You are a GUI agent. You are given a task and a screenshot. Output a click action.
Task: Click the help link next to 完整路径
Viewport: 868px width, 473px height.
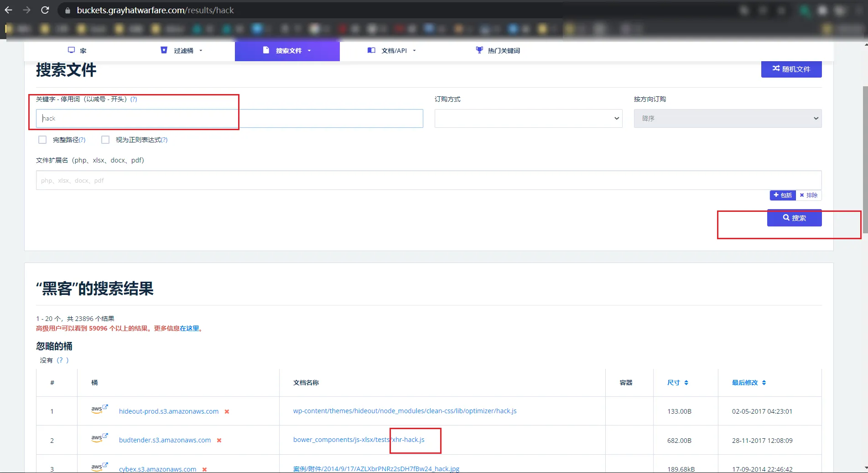(82, 140)
